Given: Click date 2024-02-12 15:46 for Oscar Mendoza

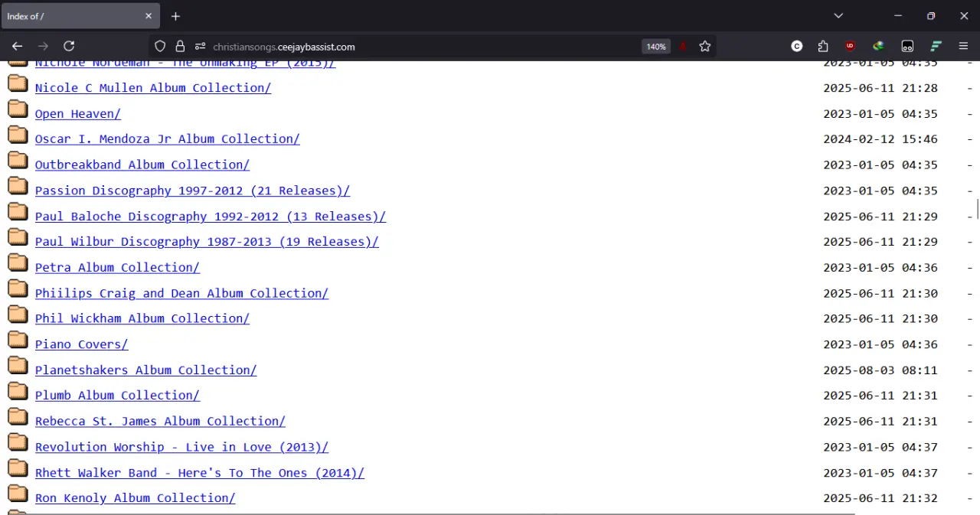Looking at the screenshot, I should 880,139.
